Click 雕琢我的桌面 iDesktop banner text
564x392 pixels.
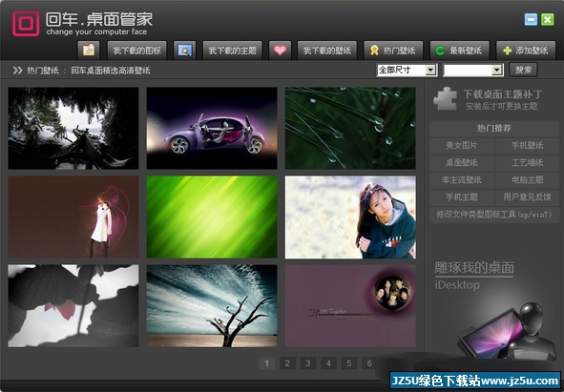click(474, 276)
